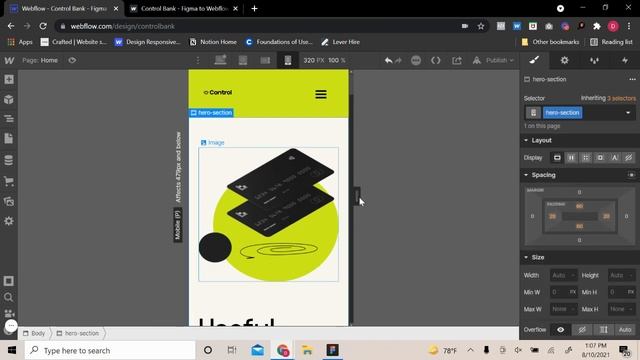Open the Navigator panel
Image resolution: width=640 pixels, height=360 pixels.
[9, 119]
